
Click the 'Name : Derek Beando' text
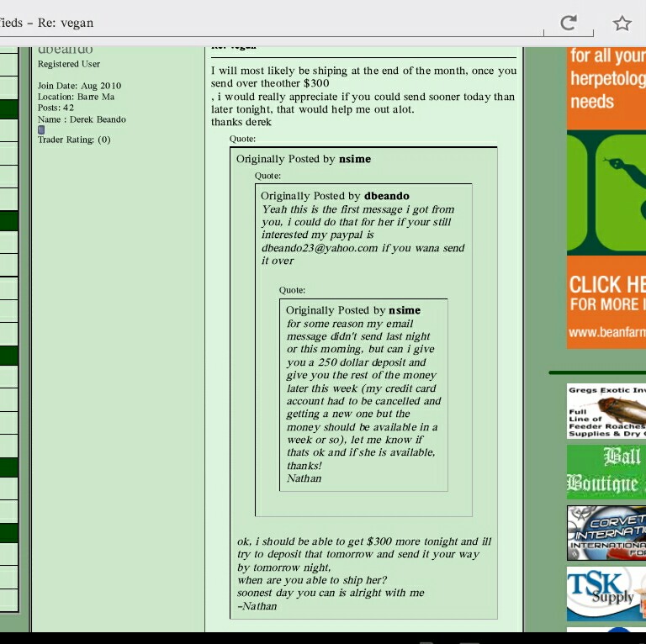[x=82, y=119]
